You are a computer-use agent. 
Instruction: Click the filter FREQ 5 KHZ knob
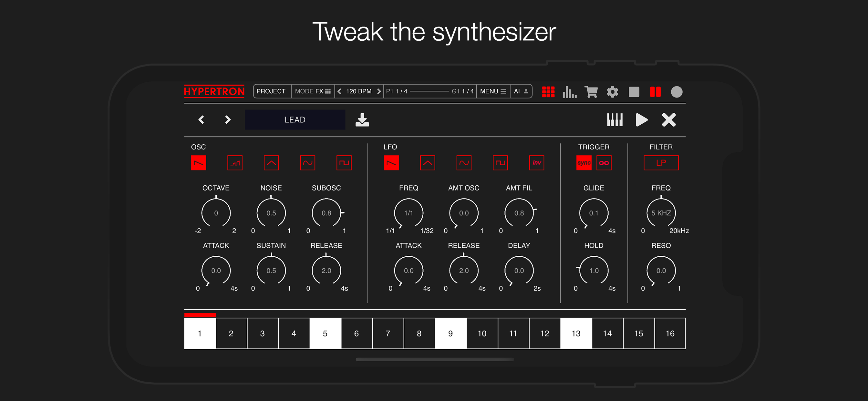click(x=661, y=213)
